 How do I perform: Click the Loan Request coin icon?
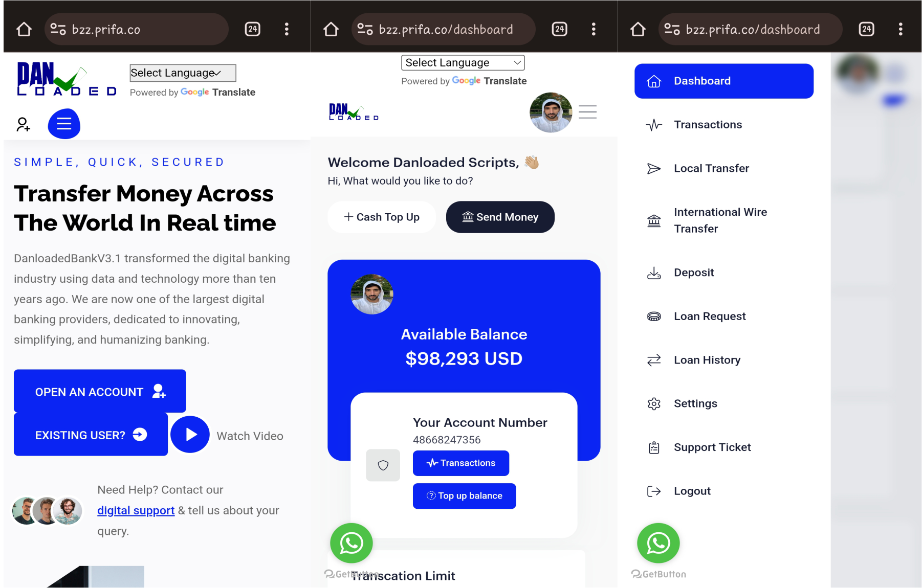tap(654, 316)
